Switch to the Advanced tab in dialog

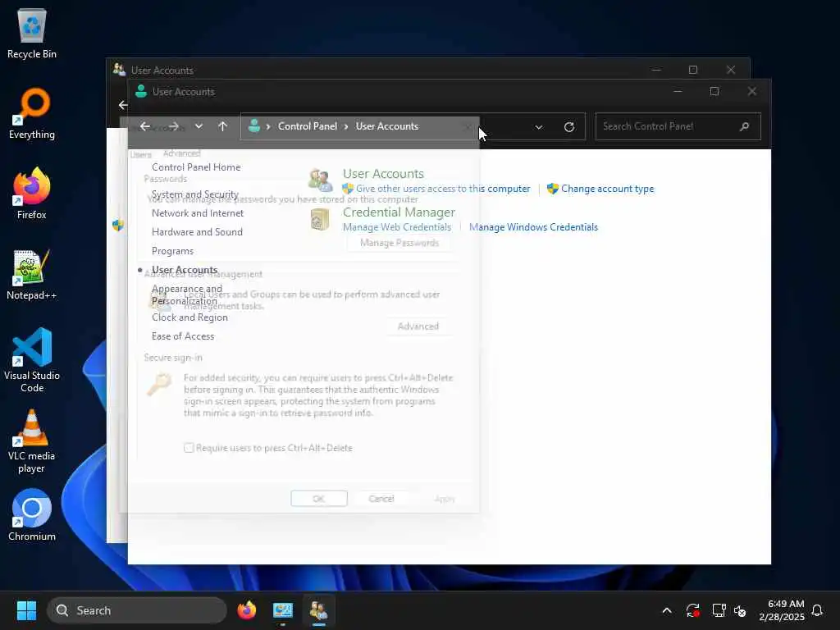[x=181, y=153]
